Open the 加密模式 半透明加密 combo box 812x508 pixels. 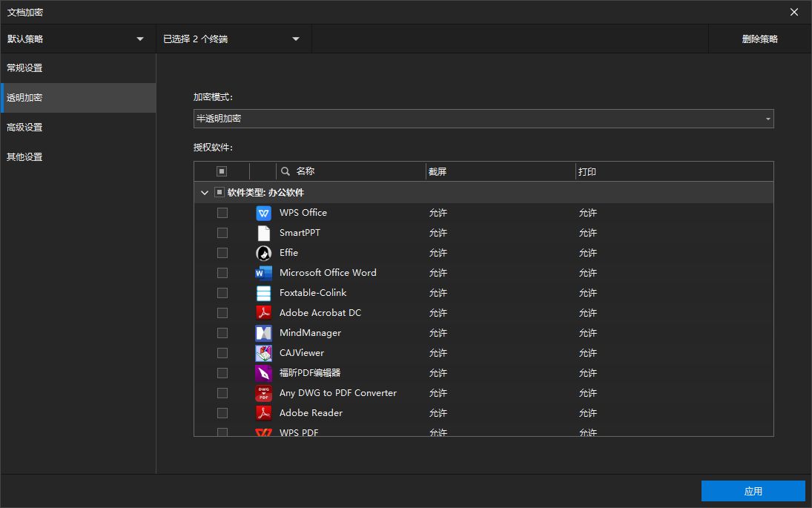coord(483,119)
